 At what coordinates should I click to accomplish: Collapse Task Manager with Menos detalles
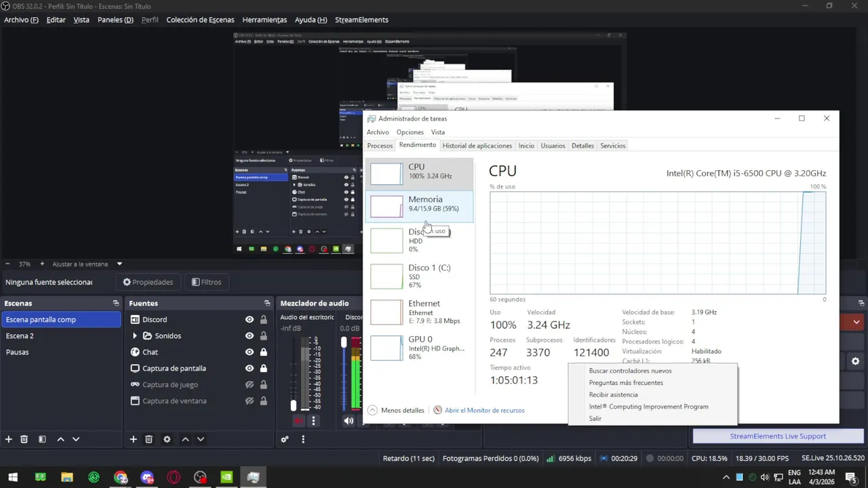click(396, 410)
